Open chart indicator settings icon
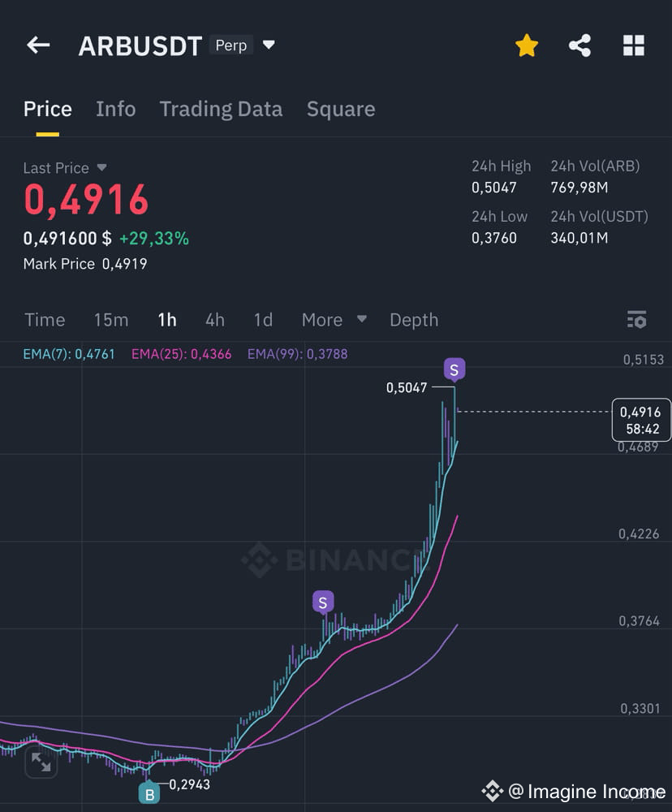Viewport: 672px width, 812px height. (x=636, y=319)
